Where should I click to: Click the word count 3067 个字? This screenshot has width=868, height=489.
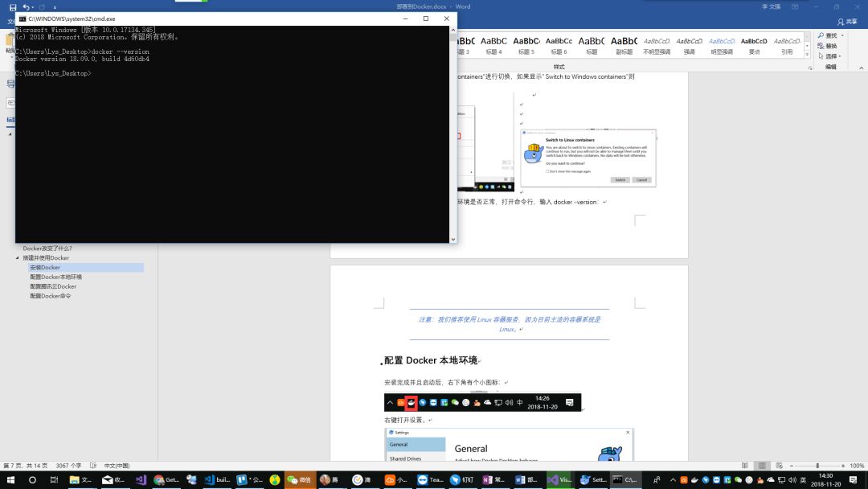(x=68, y=466)
